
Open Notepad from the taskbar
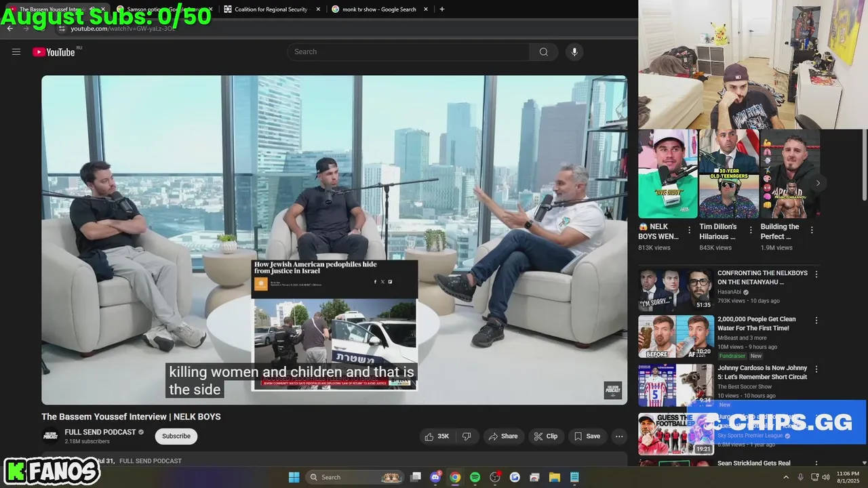pos(574,477)
